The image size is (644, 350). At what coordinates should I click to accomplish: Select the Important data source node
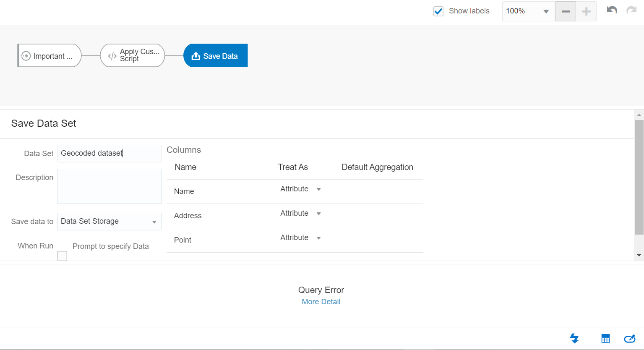pos(49,55)
